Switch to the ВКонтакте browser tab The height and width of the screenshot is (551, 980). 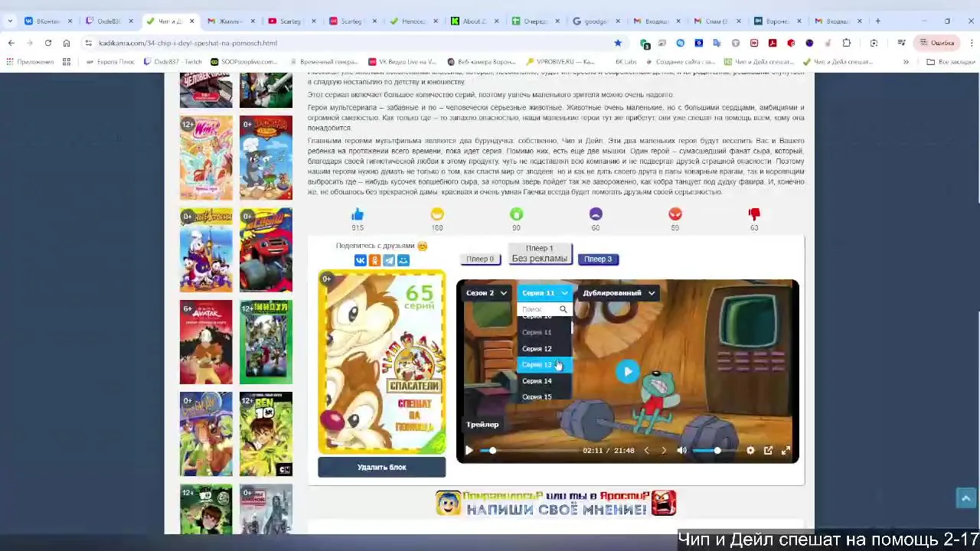pyautogui.click(x=47, y=21)
